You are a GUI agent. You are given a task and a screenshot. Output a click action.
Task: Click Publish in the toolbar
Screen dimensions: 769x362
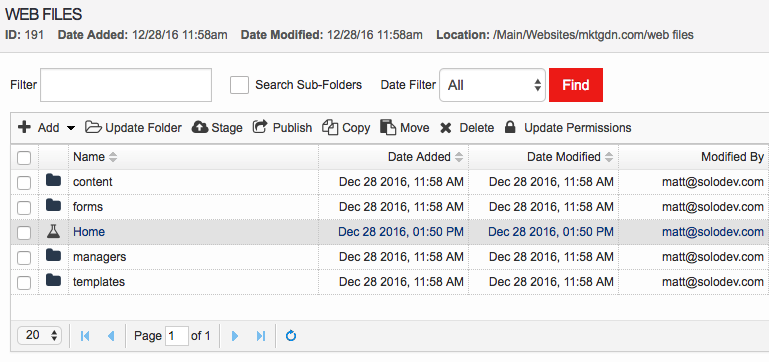pyautogui.click(x=282, y=128)
